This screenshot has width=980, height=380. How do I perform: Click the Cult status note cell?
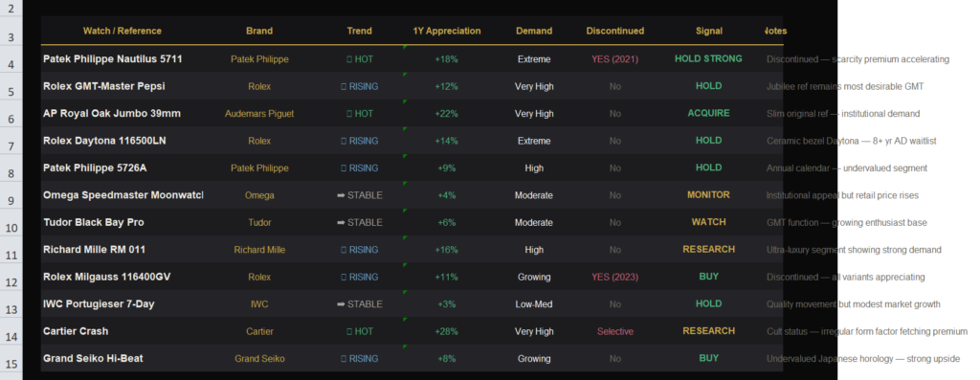[867, 332]
